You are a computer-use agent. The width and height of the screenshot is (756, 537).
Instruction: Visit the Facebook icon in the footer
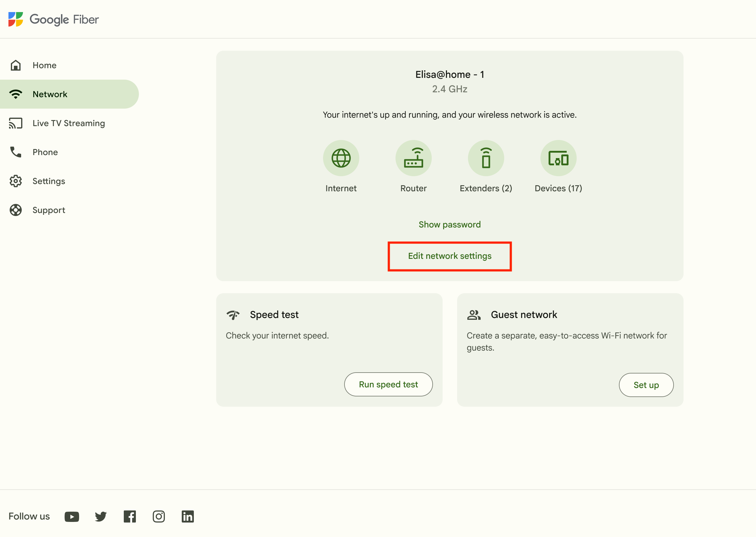tap(130, 516)
